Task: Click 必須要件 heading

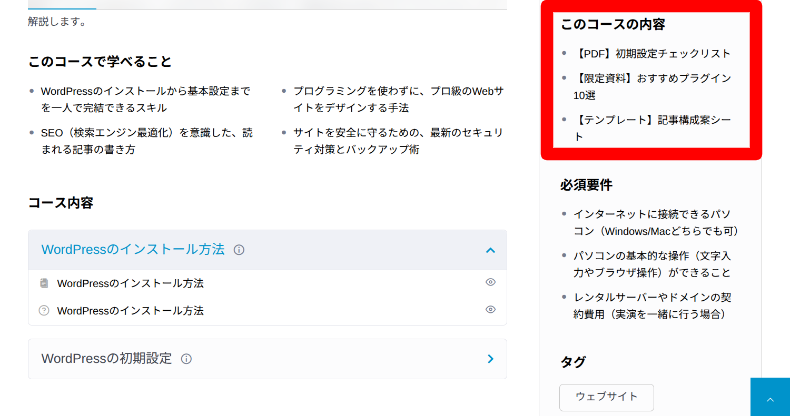Action: 586,185
